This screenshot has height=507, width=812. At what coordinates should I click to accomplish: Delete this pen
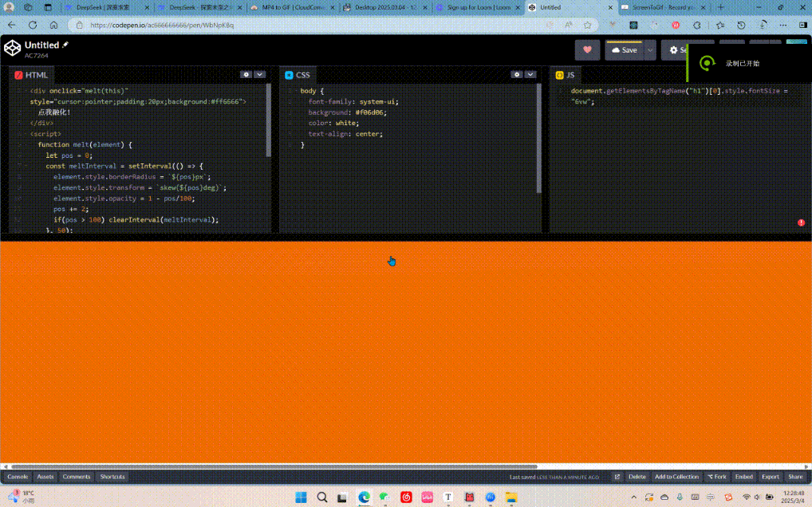pyautogui.click(x=637, y=477)
